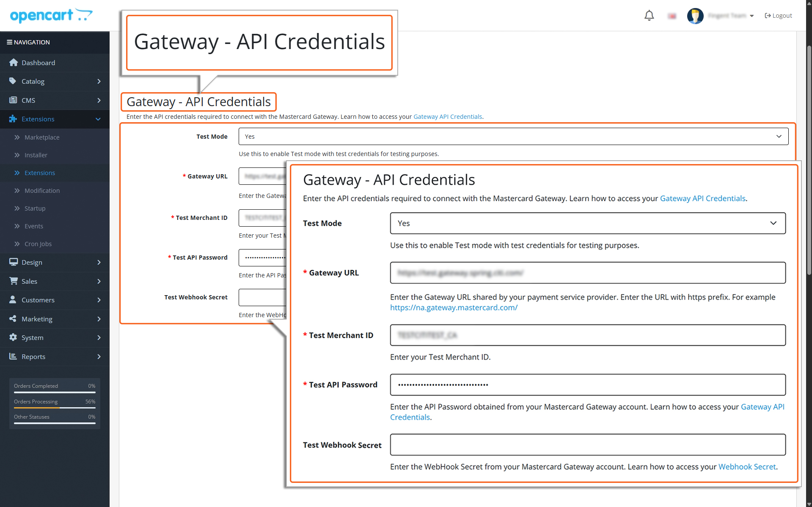This screenshot has width=812, height=507.
Task: Click the Orders Completed progress bar
Action: click(55, 392)
